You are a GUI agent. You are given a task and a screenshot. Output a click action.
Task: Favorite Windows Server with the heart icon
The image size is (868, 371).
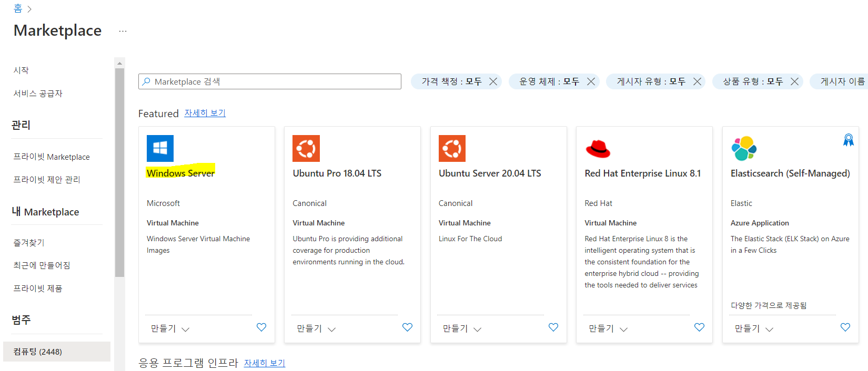click(x=261, y=327)
